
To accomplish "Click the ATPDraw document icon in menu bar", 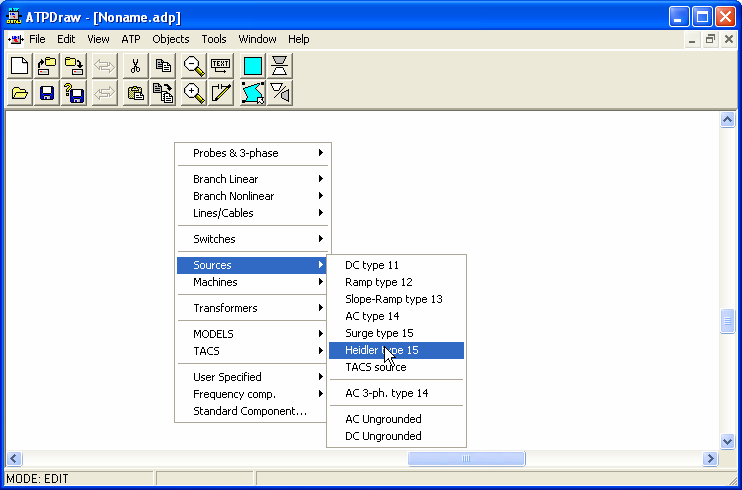I will tap(16, 39).
